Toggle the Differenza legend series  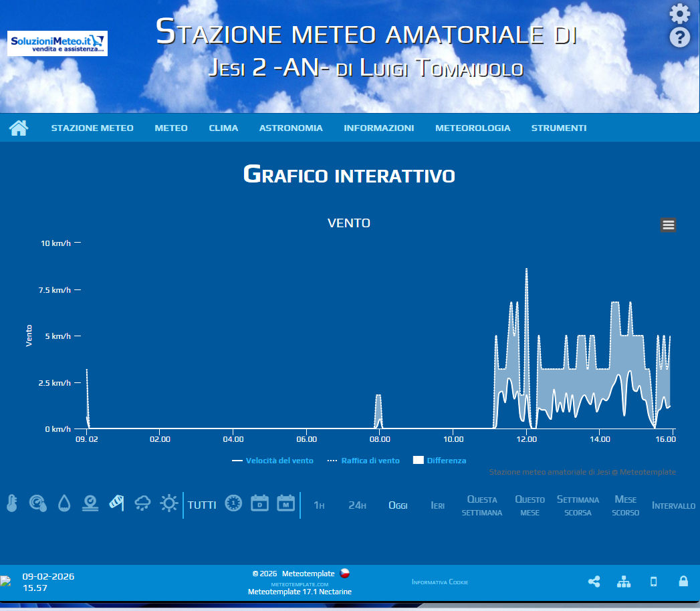[440, 461]
